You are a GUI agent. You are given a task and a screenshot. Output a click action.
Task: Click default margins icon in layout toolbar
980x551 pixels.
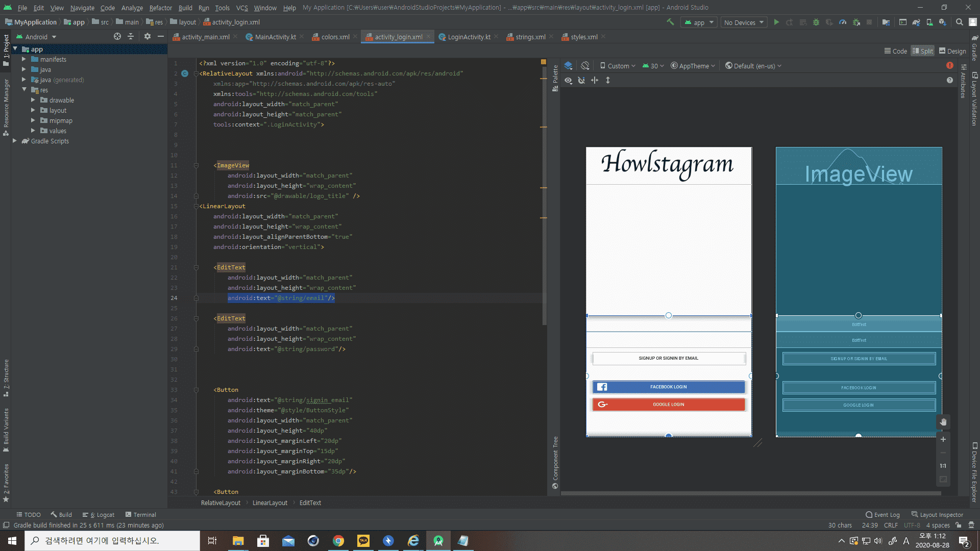click(x=595, y=81)
